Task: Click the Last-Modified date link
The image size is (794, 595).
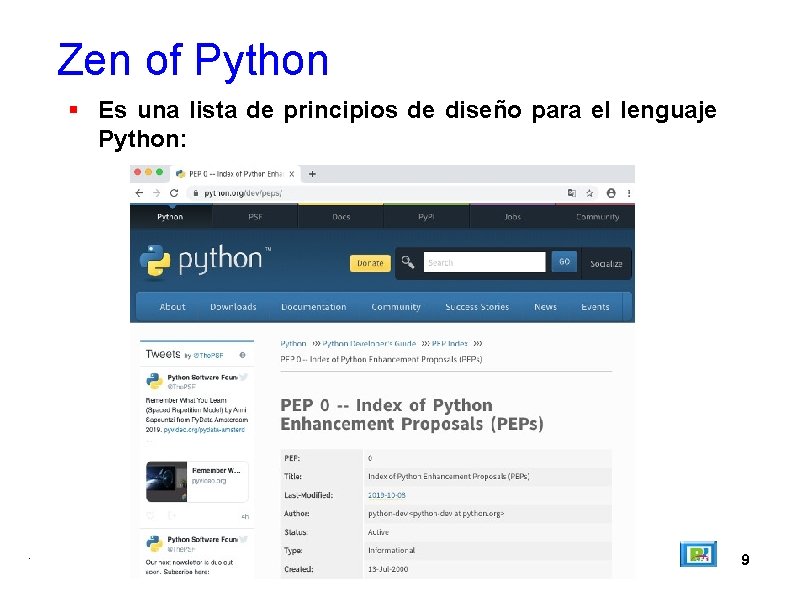Action: 386,495
